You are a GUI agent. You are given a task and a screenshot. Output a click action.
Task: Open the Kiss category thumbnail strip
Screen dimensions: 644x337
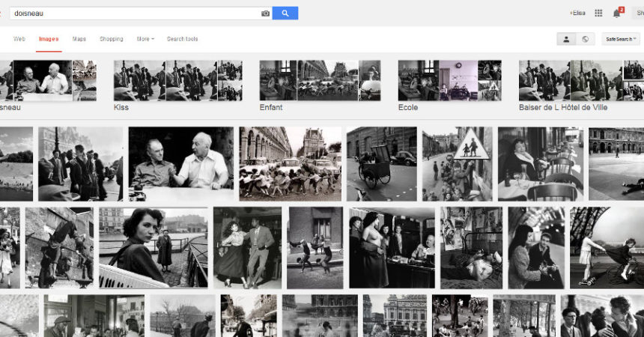(x=177, y=81)
